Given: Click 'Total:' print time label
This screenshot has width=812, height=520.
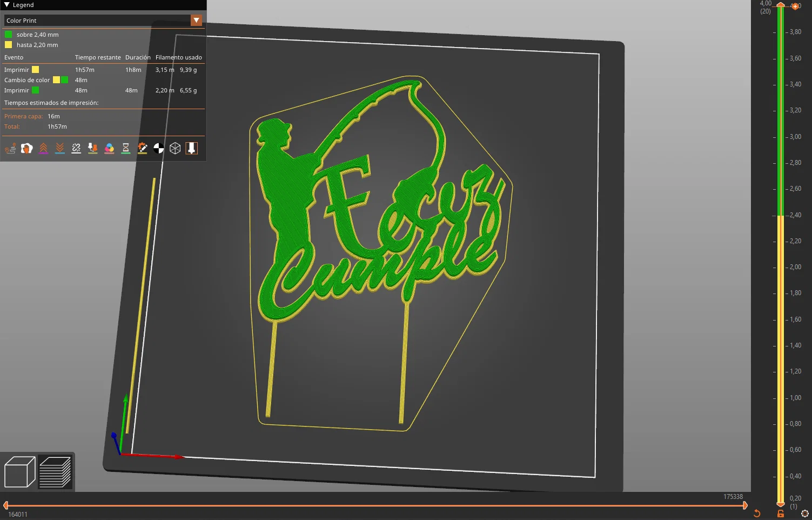Looking at the screenshot, I should [x=12, y=126].
